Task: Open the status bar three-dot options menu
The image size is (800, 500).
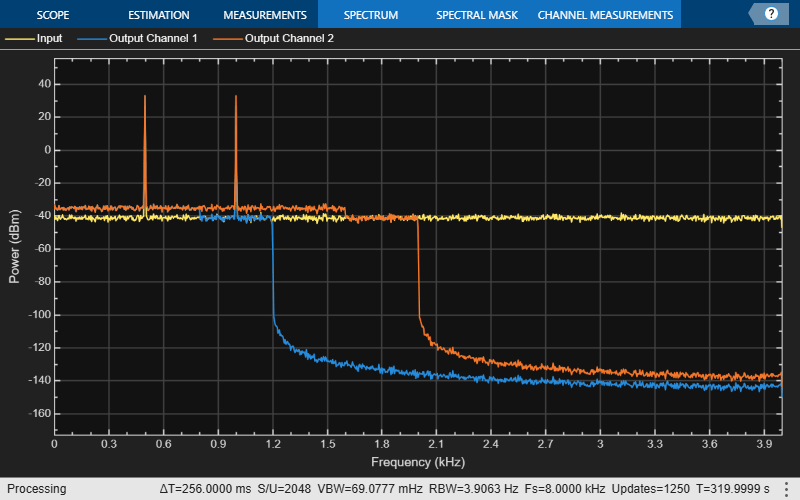Action: click(786, 488)
